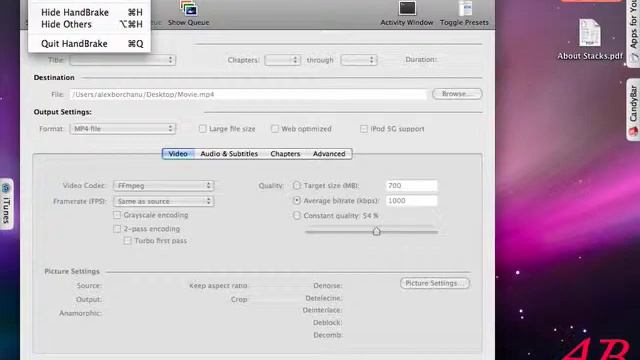Open the CandyBar side tab
Screen dimensions: 640x360
(x=633, y=109)
